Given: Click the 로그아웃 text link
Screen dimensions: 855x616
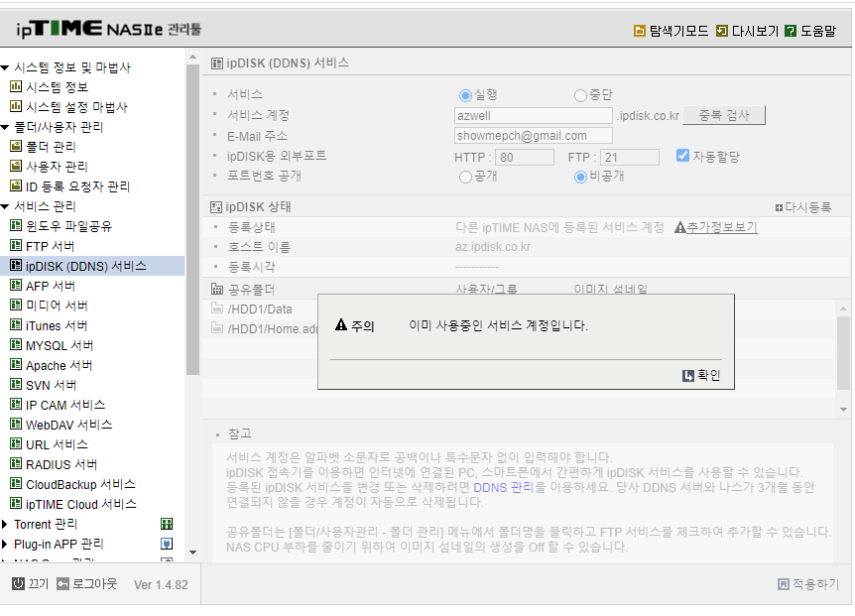Looking at the screenshot, I should point(95,584).
